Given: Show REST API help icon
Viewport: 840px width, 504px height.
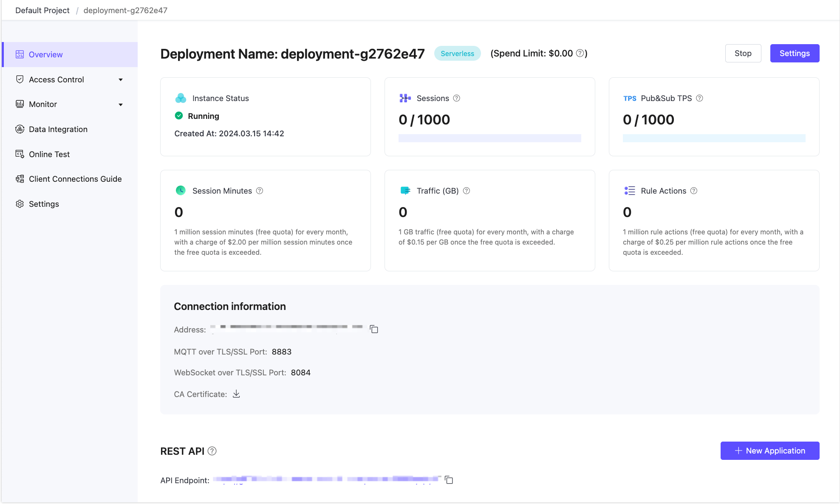Looking at the screenshot, I should point(212,451).
